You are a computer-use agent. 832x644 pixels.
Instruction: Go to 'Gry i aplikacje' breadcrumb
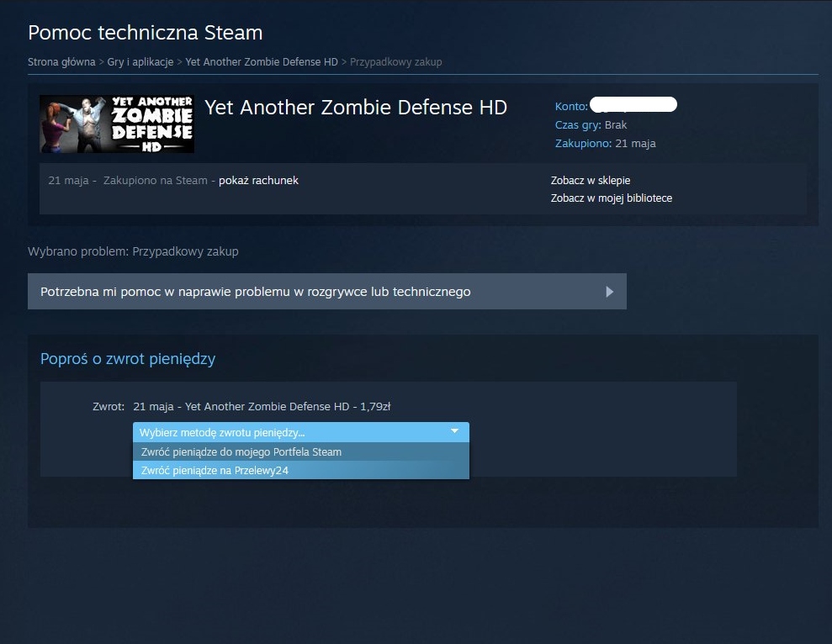pyautogui.click(x=140, y=62)
